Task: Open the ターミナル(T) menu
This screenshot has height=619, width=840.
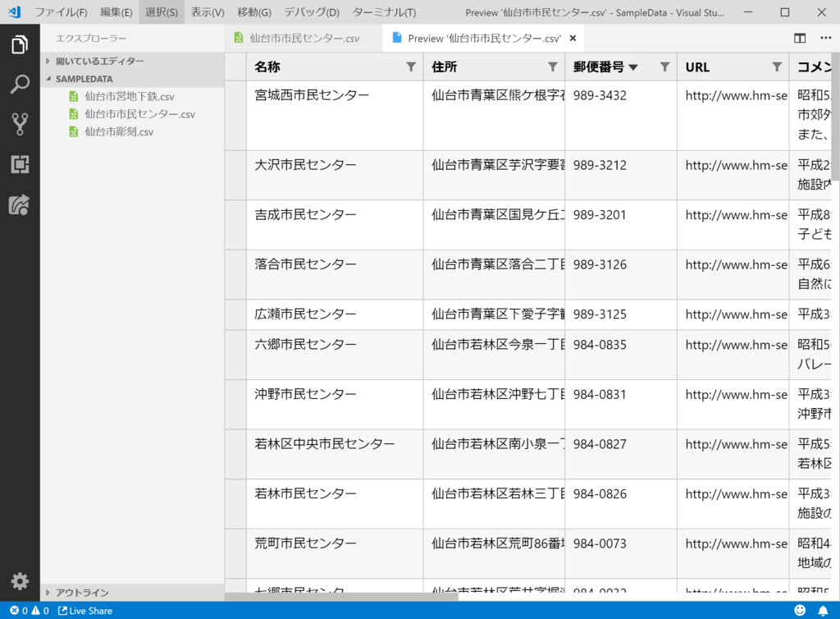Action: [384, 11]
